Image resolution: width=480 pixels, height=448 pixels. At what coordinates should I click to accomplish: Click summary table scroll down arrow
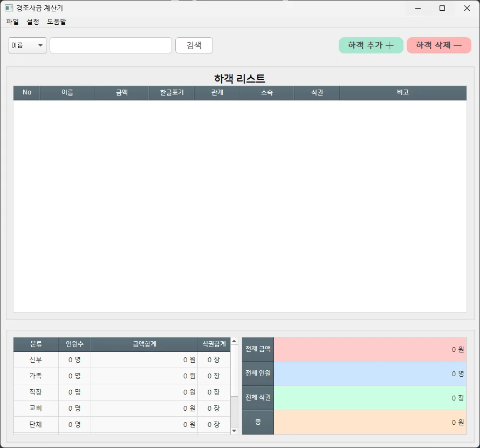point(234,431)
